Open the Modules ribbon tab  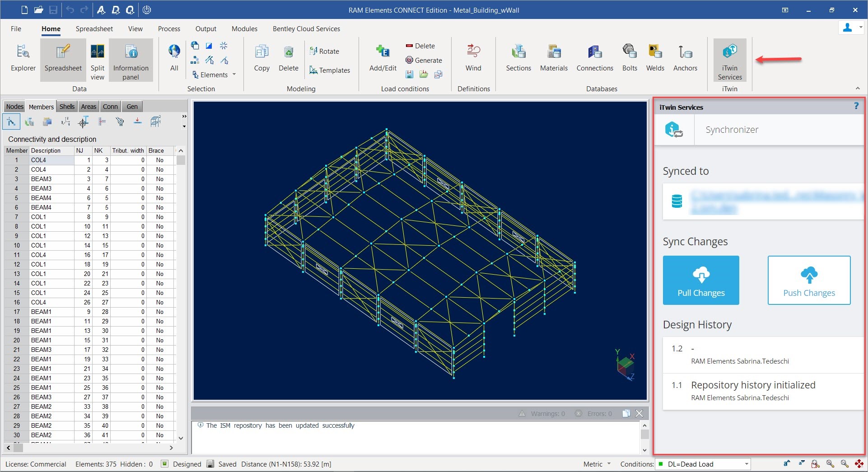244,28
